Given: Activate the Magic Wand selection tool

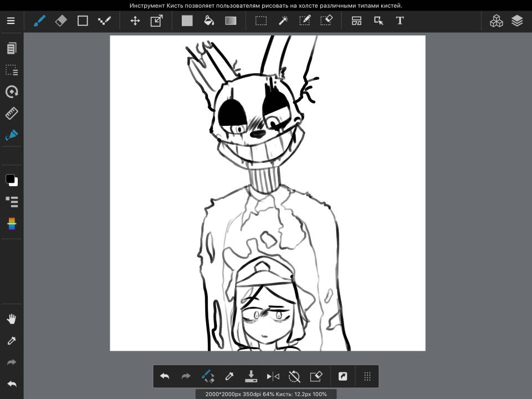Looking at the screenshot, I should [283, 21].
